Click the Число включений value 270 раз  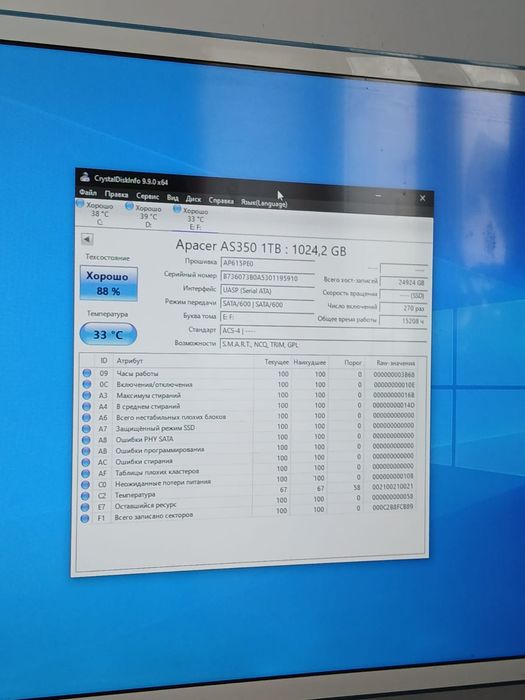pos(403,308)
